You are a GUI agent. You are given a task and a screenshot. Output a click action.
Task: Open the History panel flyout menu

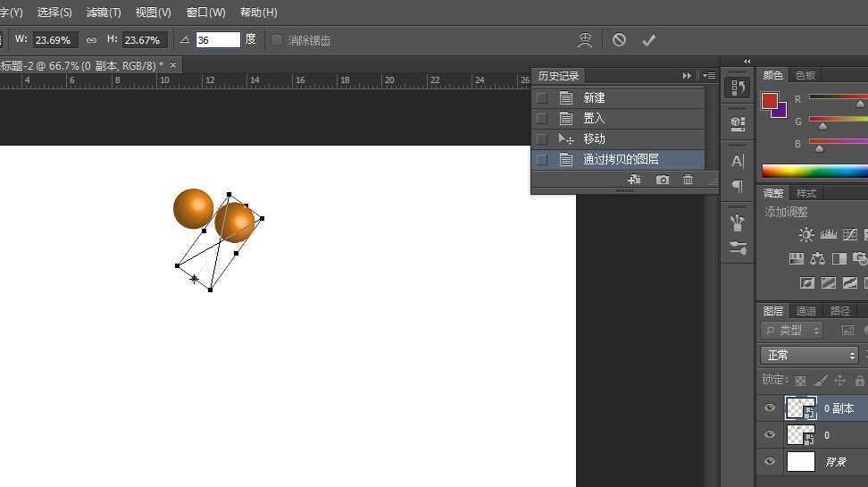click(x=709, y=76)
